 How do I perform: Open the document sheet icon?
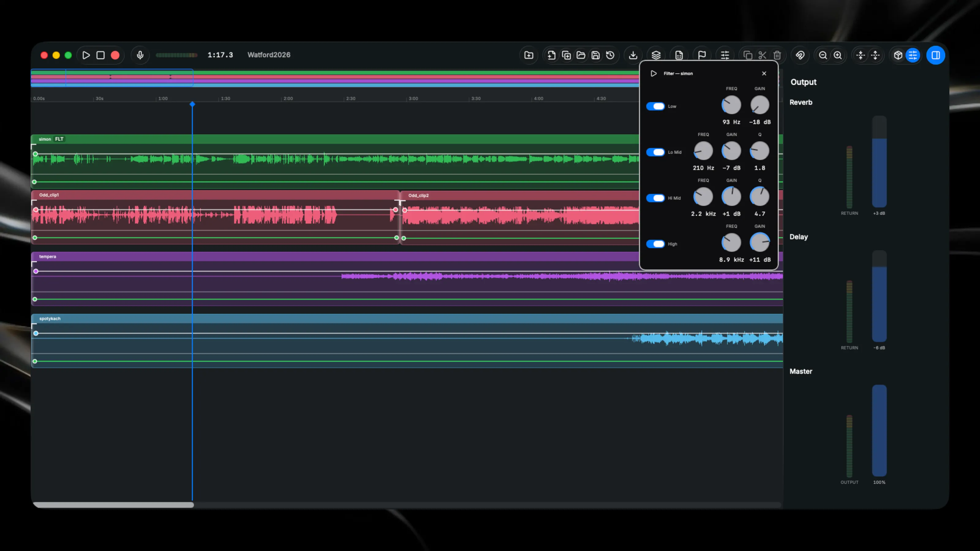click(679, 55)
